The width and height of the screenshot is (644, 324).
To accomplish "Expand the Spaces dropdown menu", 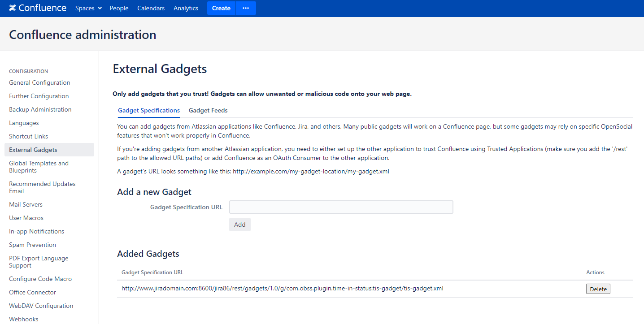I will click(88, 8).
